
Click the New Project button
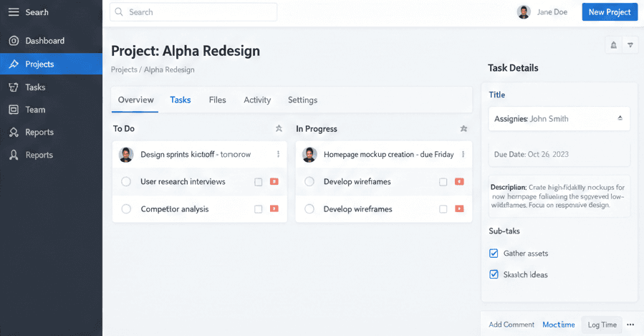click(x=609, y=12)
